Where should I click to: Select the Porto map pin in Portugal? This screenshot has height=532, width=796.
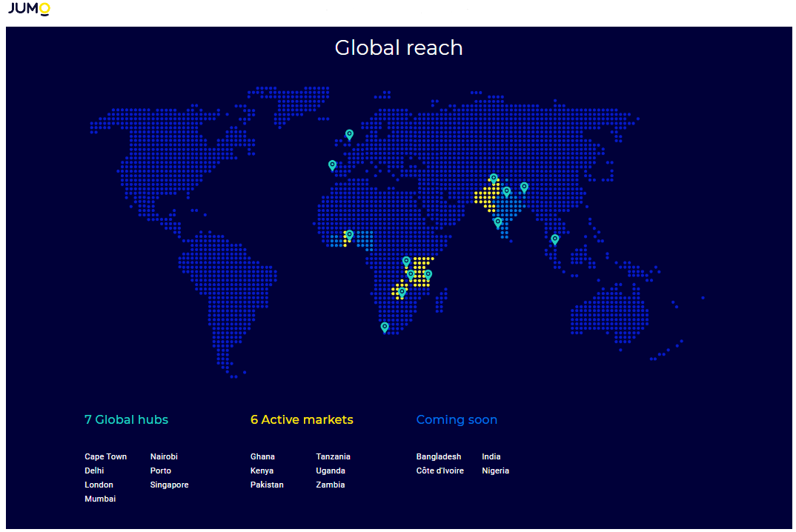click(332, 165)
